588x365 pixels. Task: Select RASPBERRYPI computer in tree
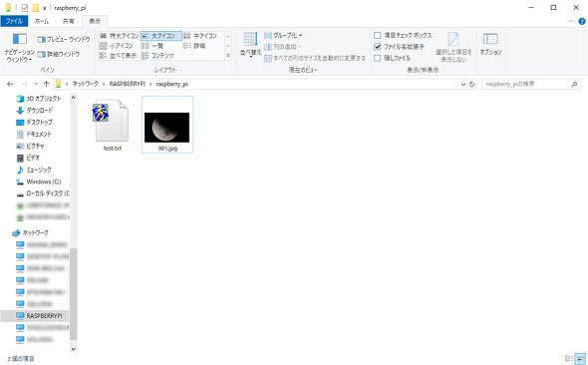coord(39,316)
